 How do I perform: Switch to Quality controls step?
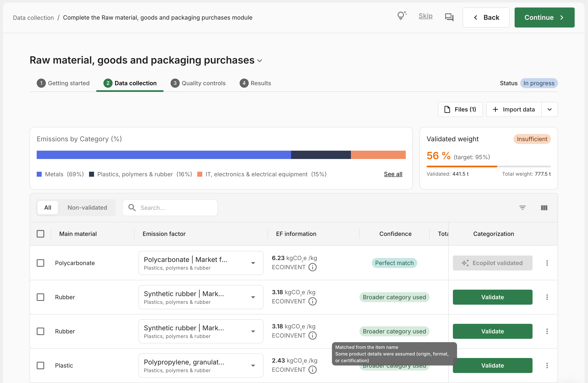click(x=198, y=83)
